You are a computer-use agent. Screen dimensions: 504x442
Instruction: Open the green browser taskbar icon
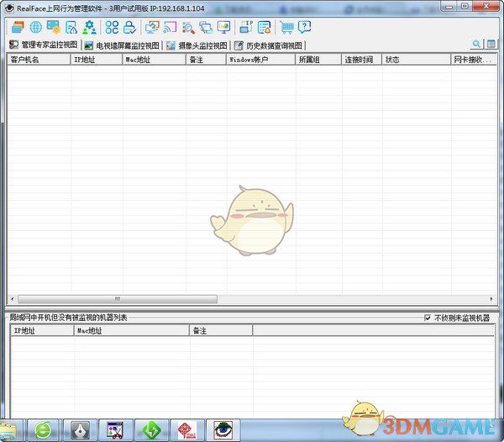pos(43,430)
